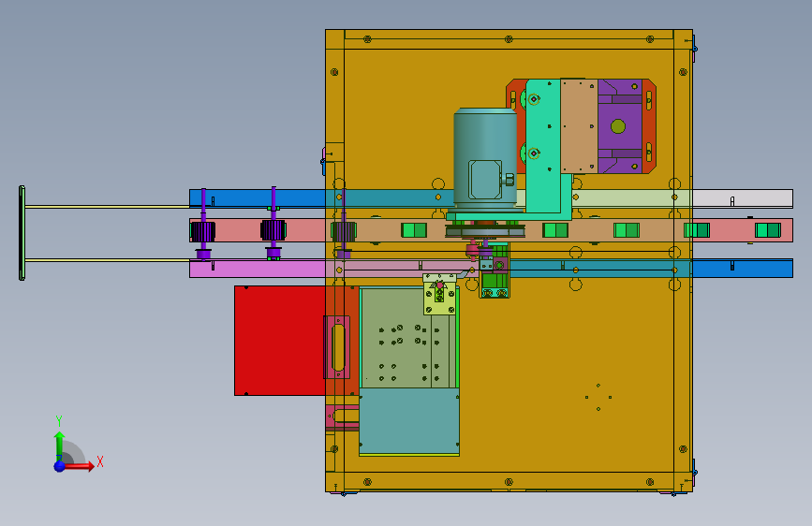Pick the top-center screw on frame rail
812x526 pixels.
[509, 38]
